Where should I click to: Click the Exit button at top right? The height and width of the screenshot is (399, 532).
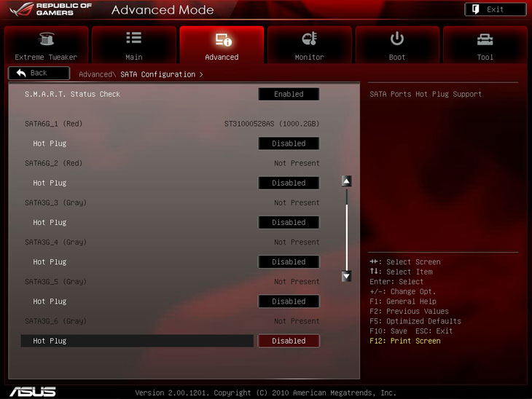[x=495, y=9]
